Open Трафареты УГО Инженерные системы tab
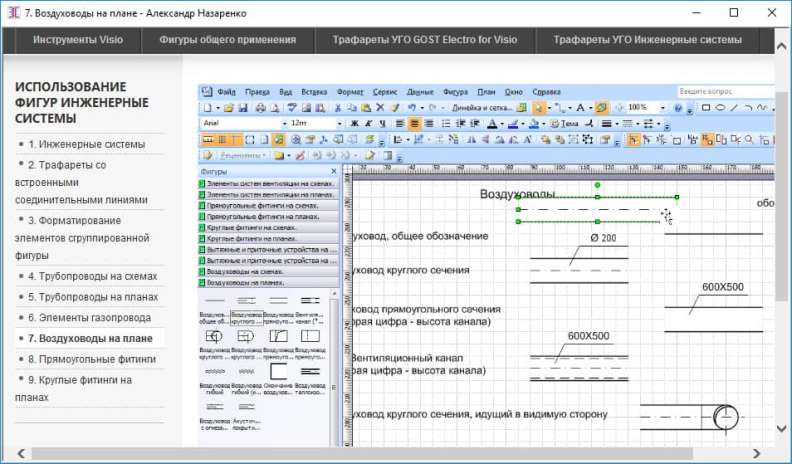 (x=647, y=40)
